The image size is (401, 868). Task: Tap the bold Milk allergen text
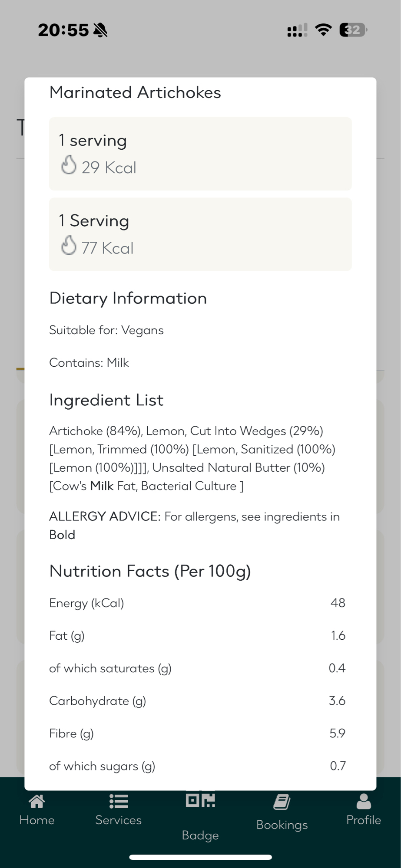tap(102, 486)
